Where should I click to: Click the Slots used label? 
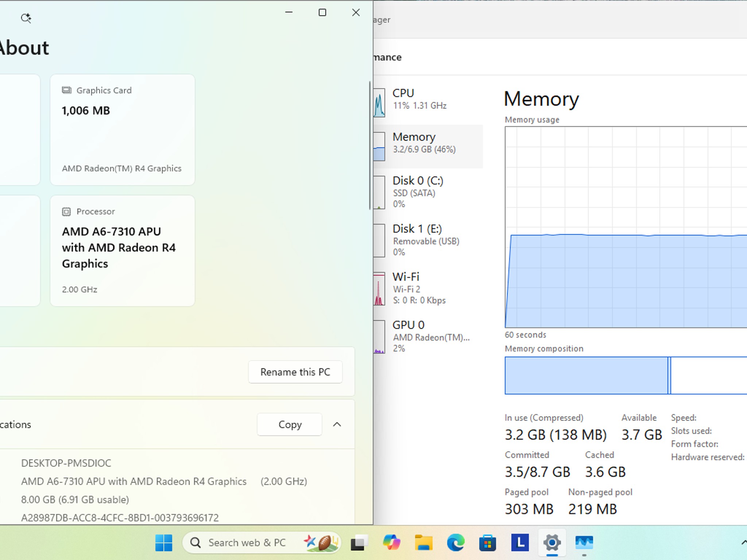coord(691,431)
